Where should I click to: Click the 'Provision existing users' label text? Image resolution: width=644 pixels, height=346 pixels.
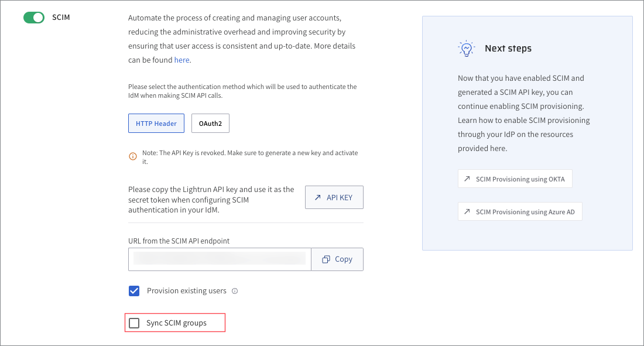point(186,291)
